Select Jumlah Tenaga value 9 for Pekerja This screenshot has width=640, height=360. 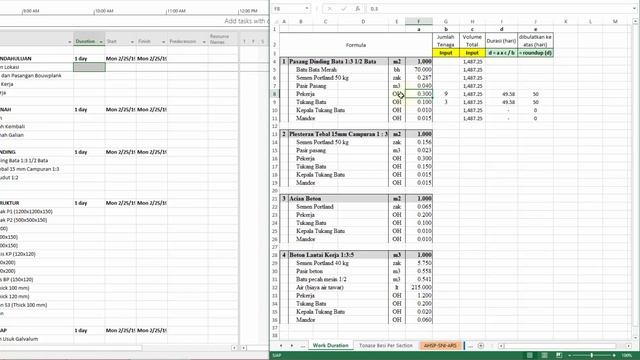(x=446, y=94)
